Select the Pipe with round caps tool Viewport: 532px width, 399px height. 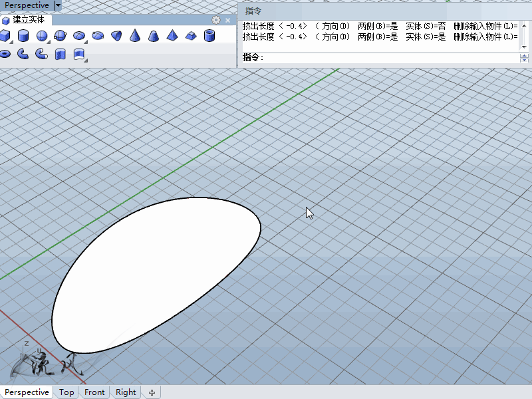point(42,54)
